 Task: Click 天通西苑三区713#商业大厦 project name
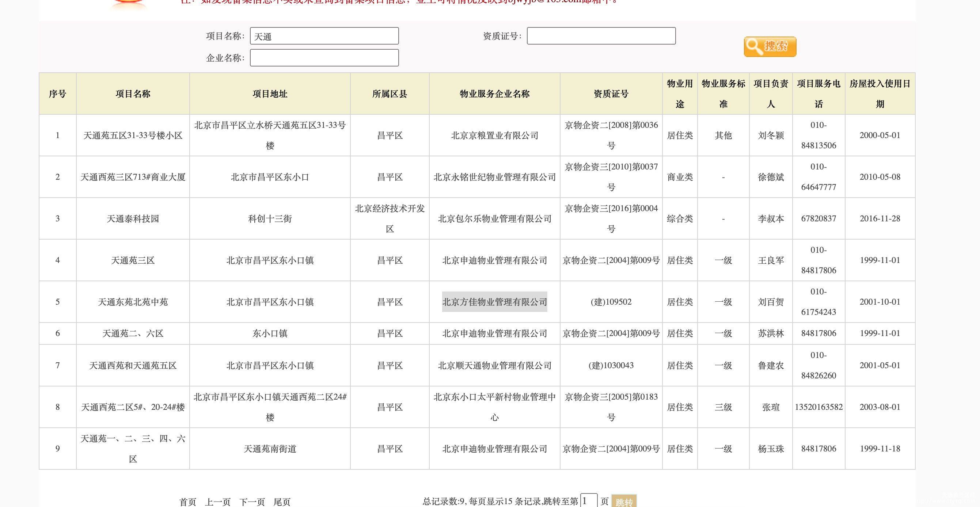133,177
